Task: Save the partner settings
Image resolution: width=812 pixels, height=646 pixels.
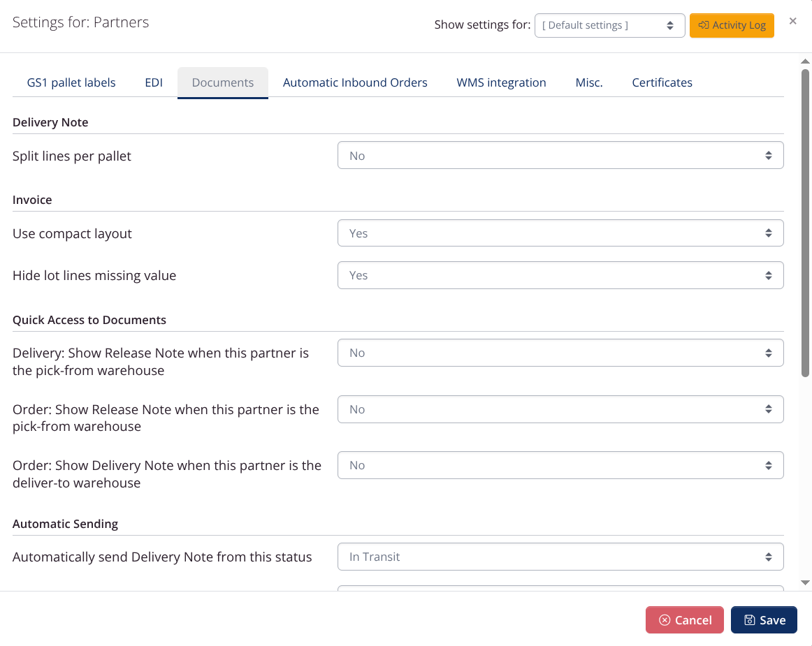Action: click(x=764, y=619)
